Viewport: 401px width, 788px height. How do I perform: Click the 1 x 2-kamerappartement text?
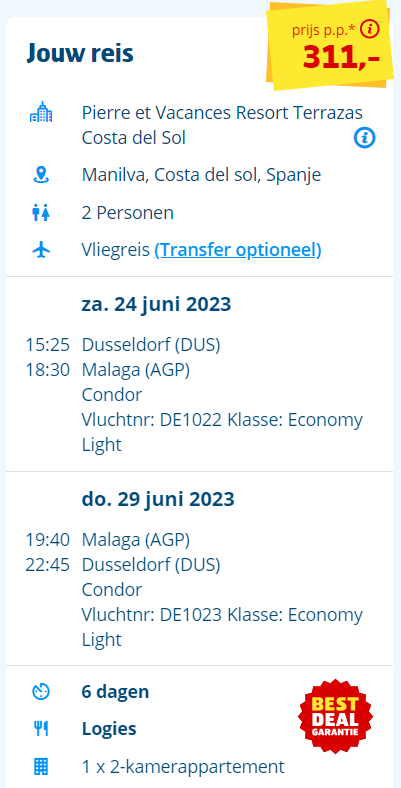click(183, 767)
